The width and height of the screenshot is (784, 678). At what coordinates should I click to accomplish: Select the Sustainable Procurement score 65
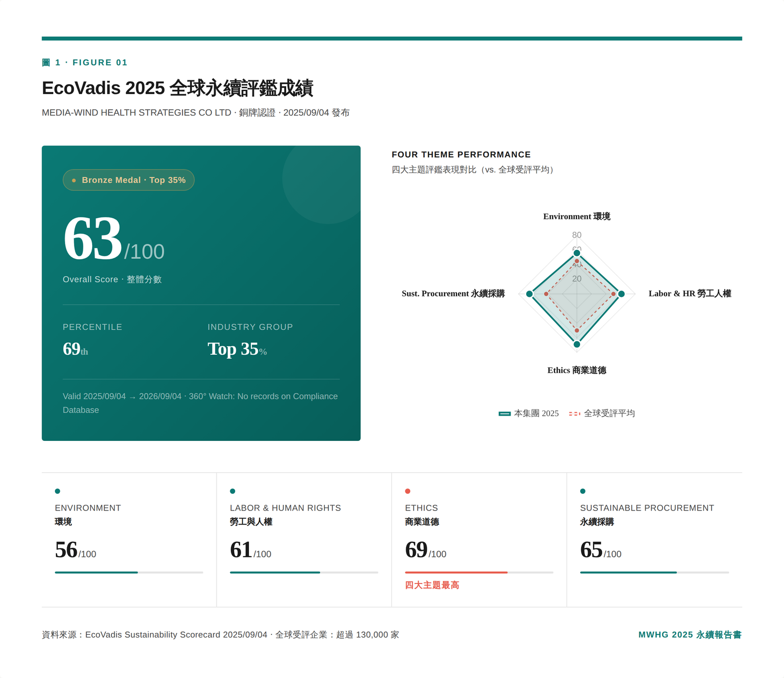pyautogui.click(x=591, y=550)
